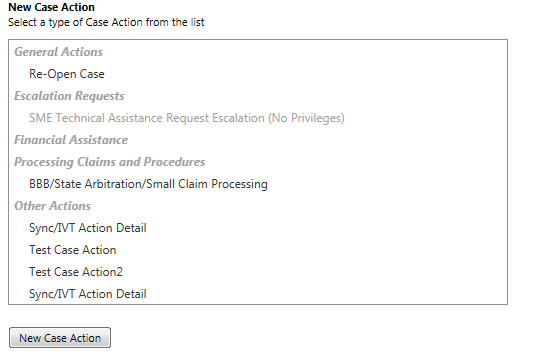Click the 'Select a type of Case Action' instruction text
The image size is (537, 364).
pyautogui.click(x=106, y=23)
